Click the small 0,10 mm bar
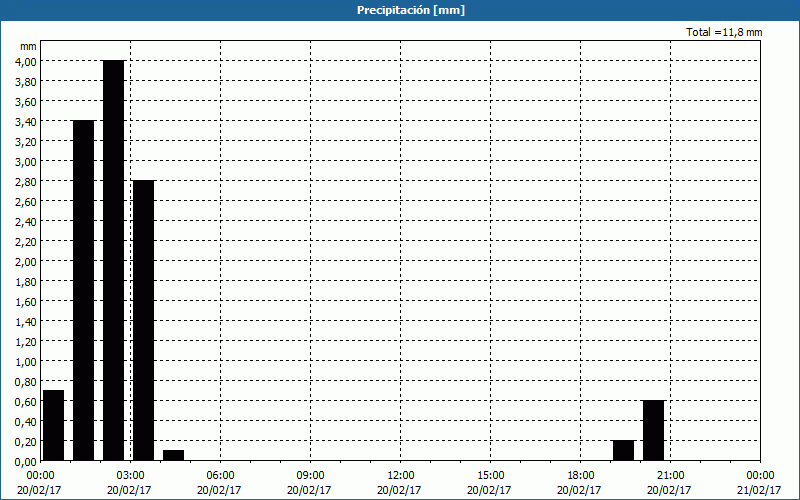The image size is (800, 500). click(x=173, y=456)
